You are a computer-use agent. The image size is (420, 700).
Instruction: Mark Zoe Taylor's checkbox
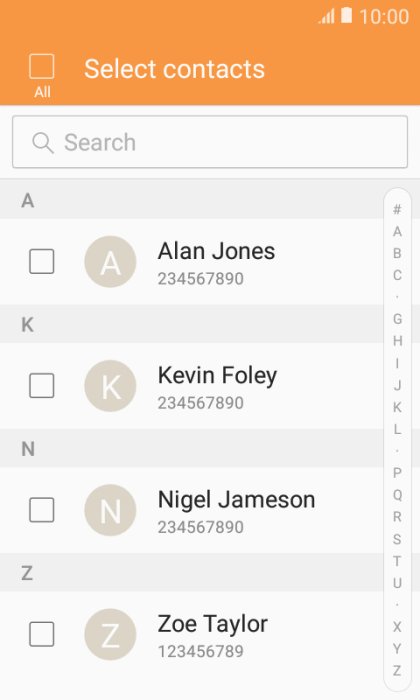pos(42,634)
